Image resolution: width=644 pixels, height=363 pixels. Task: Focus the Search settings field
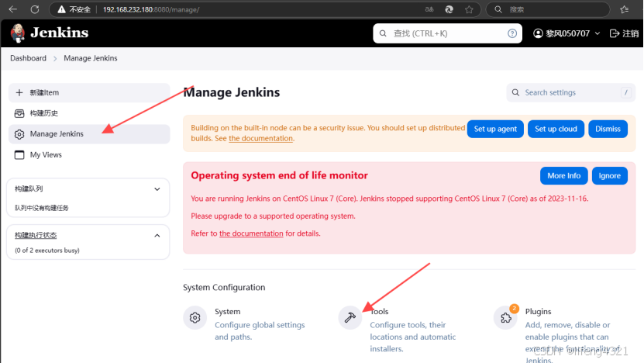[571, 92]
